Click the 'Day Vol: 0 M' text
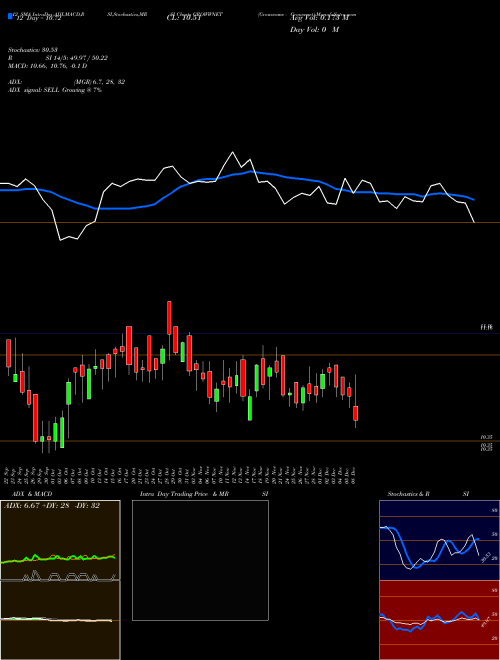 point(315,30)
